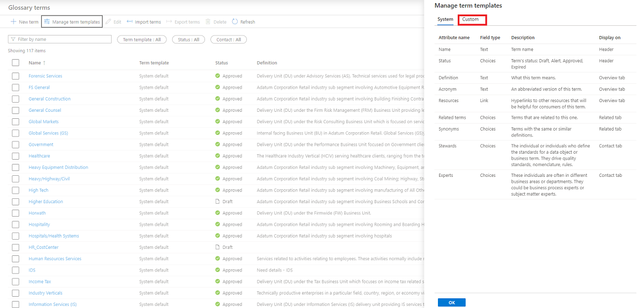
Task: Tick the Healthcare row checkbox
Action: 16,156
